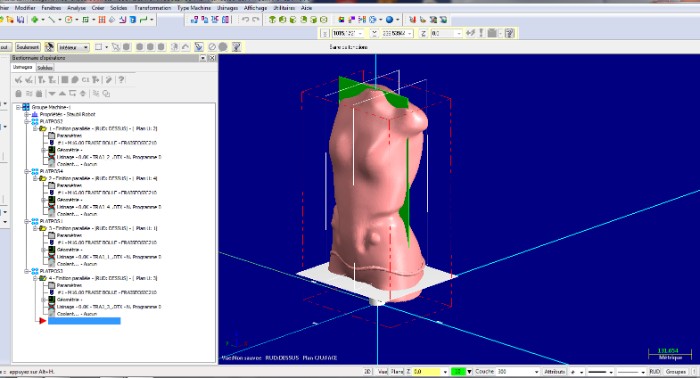Image resolution: width=700 pixels, height=378 pixels.
Task: Click the yellow Z value field
Action: tap(427, 372)
